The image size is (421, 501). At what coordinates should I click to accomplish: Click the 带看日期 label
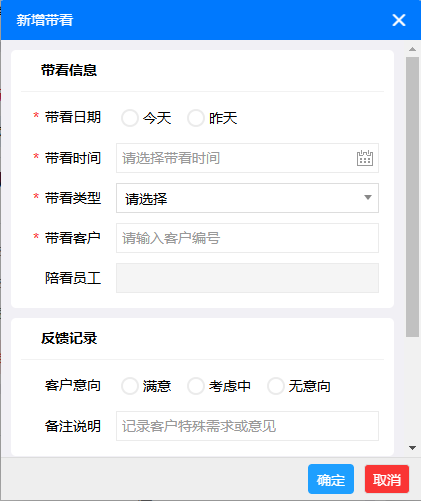coord(73,117)
